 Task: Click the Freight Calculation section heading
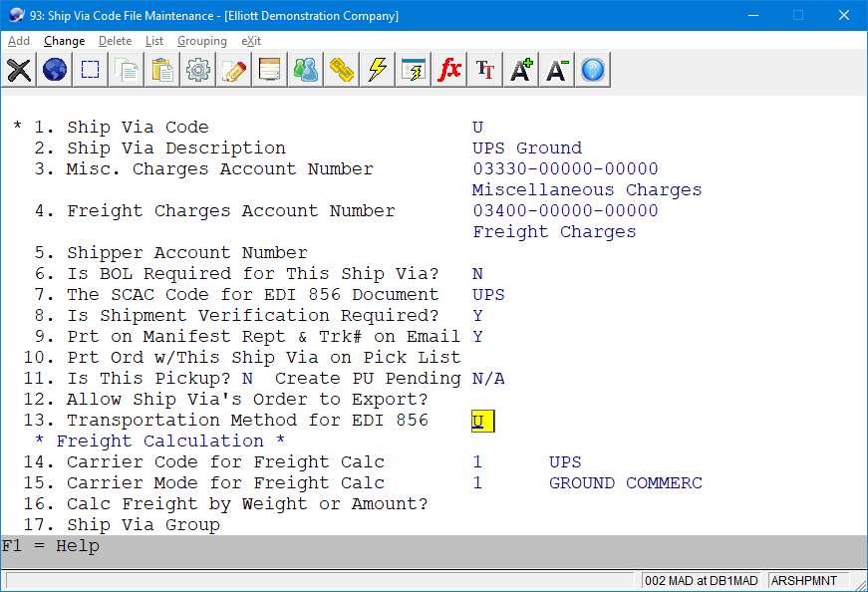coord(160,442)
